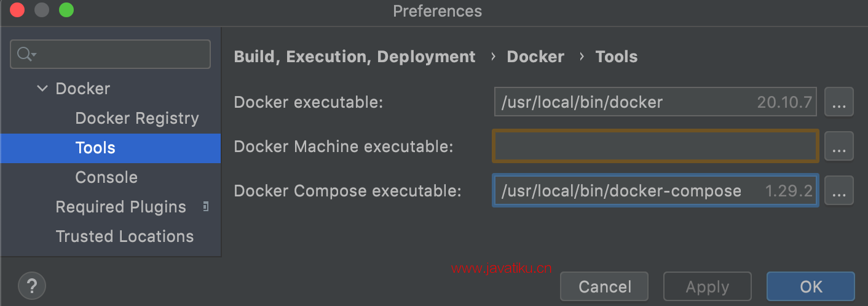Click the help question mark icon
The height and width of the screenshot is (306, 868).
[32, 286]
